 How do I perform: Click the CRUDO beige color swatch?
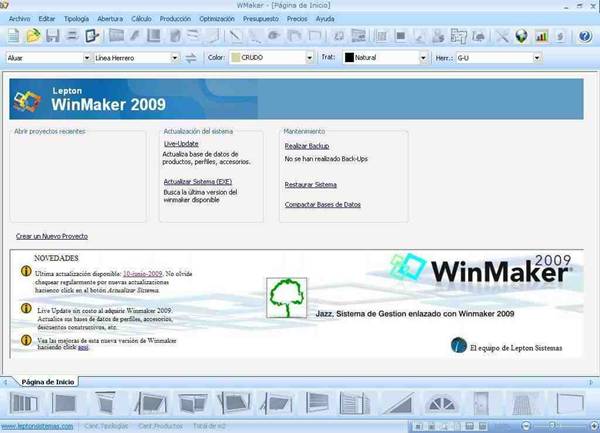coord(236,58)
